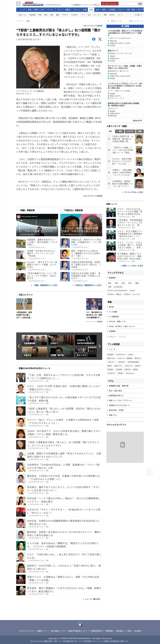Click the search text field
The image size is (160, 644).
tap(128, 4)
